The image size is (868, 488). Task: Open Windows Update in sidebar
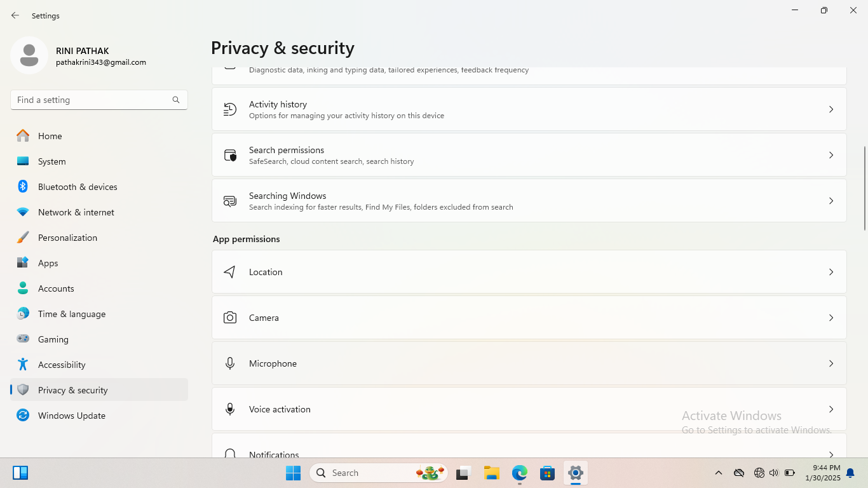pos(71,416)
